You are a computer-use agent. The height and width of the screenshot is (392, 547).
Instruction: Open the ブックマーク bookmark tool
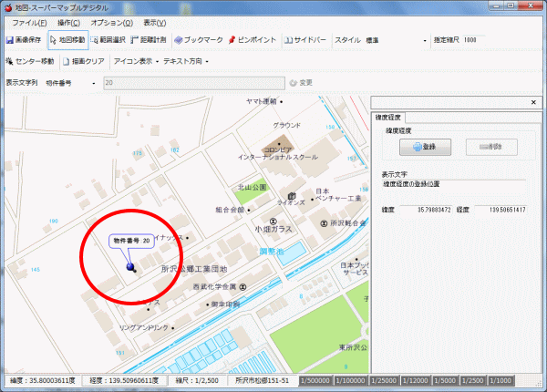[198, 41]
